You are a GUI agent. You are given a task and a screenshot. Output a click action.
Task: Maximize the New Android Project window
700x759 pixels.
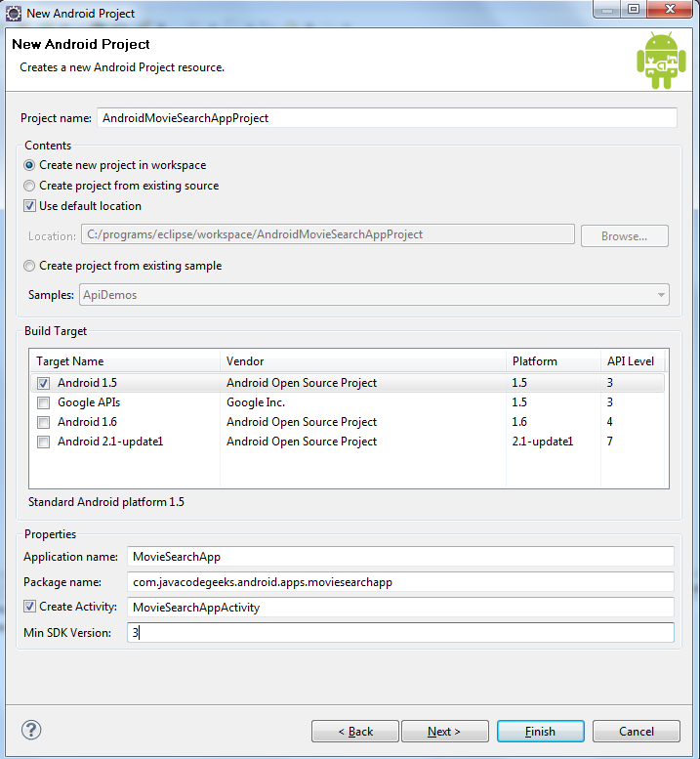[634, 9]
